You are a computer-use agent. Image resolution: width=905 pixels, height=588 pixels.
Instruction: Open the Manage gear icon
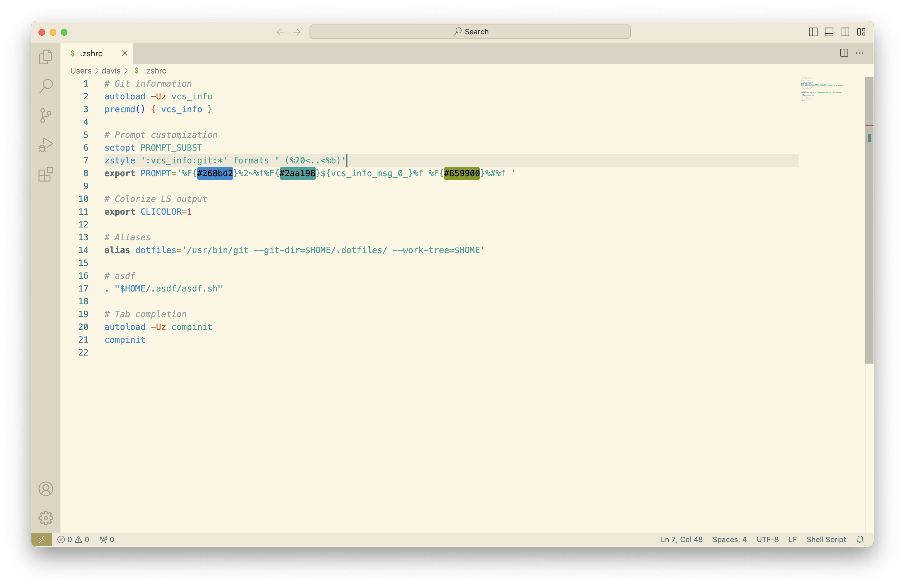46,518
